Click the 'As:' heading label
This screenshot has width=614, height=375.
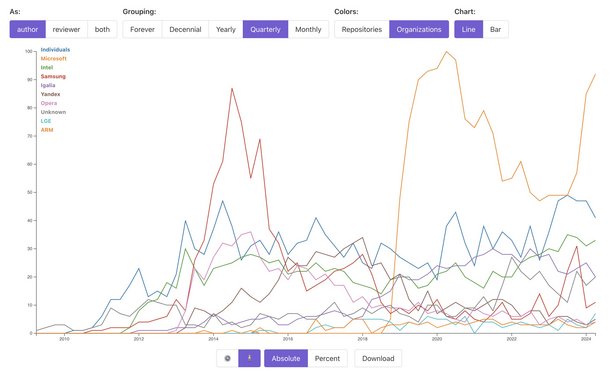(15, 12)
